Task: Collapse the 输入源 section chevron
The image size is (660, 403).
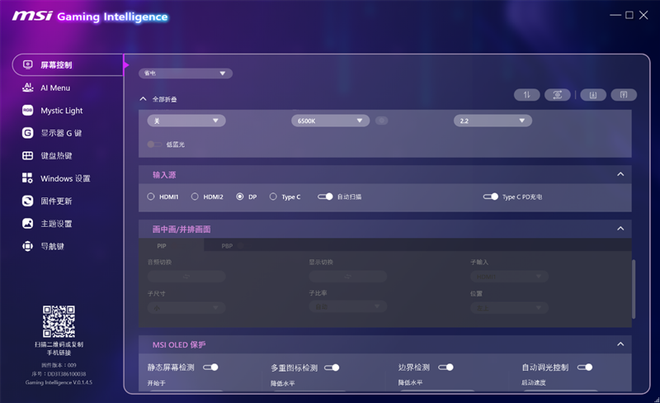Action: [620, 174]
